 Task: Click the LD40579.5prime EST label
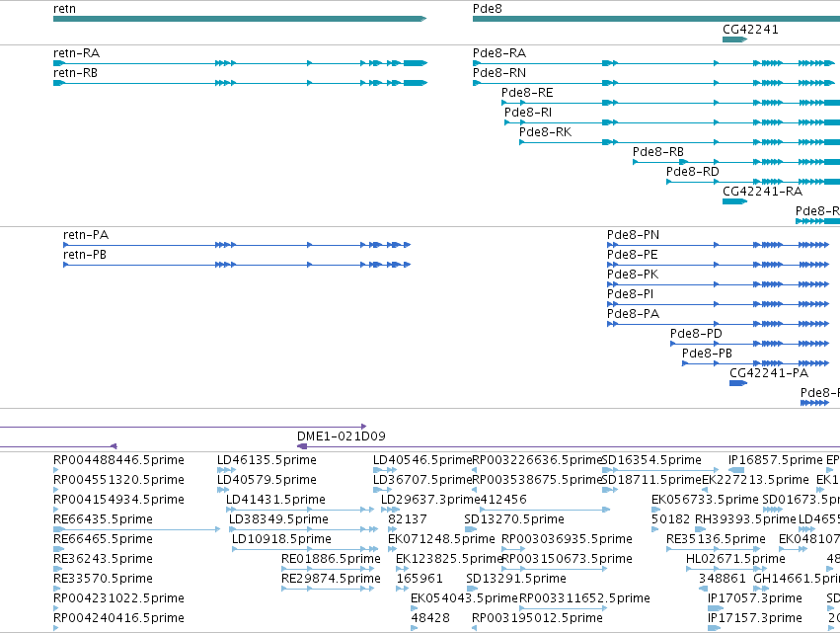tap(267, 480)
